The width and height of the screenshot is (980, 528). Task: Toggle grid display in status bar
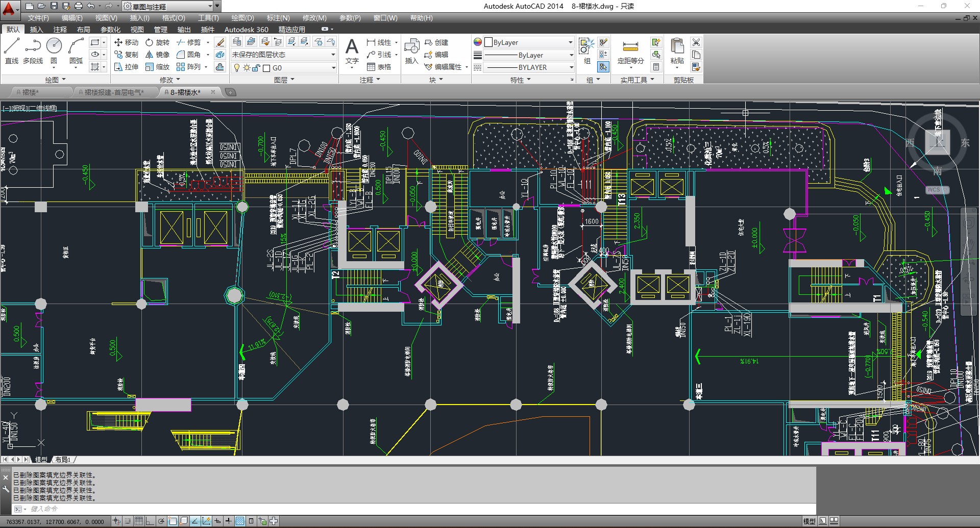click(139, 521)
